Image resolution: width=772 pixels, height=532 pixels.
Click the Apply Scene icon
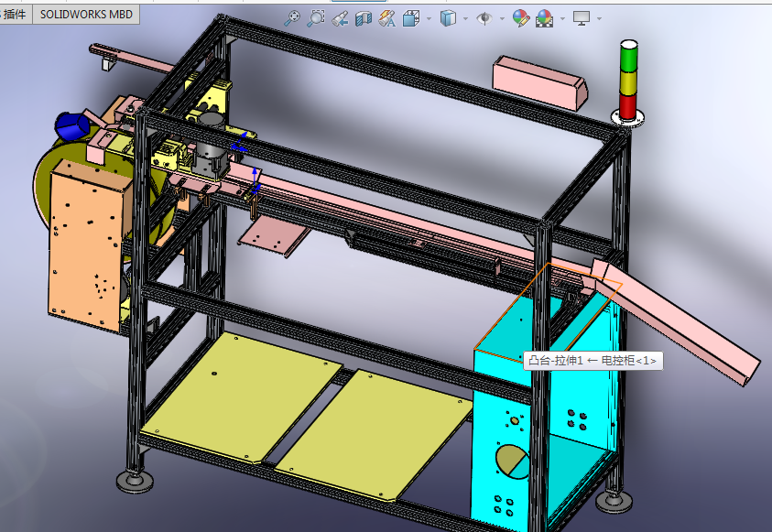tap(544, 16)
